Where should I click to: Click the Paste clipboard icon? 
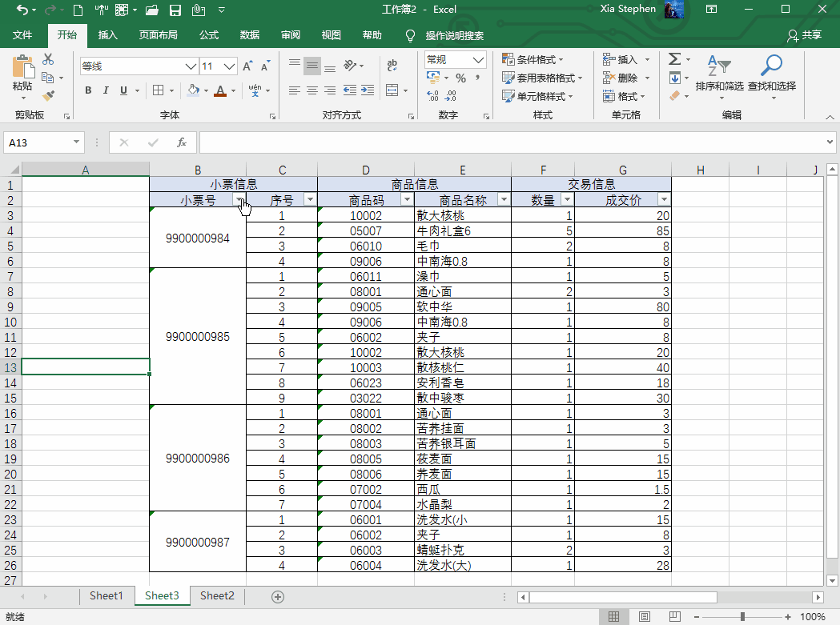(x=22, y=67)
